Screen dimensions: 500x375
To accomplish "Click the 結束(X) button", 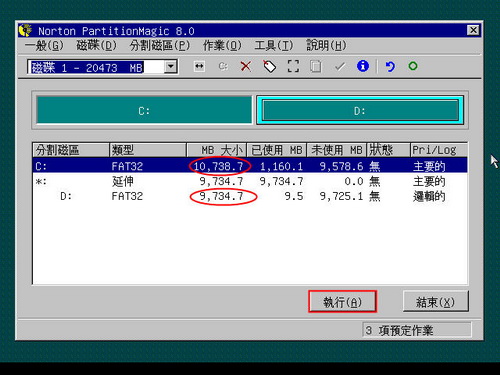I will (435, 302).
